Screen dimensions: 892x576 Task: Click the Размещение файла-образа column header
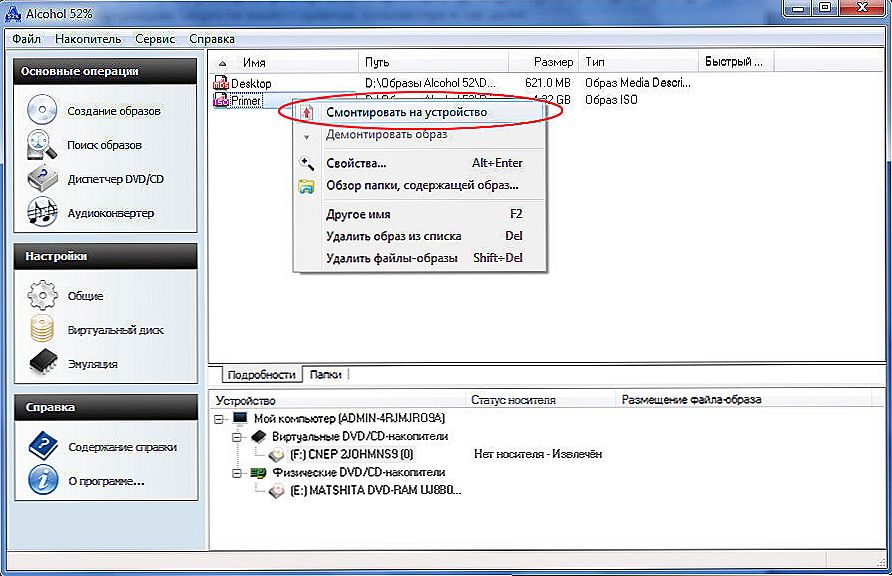coord(744,400)
